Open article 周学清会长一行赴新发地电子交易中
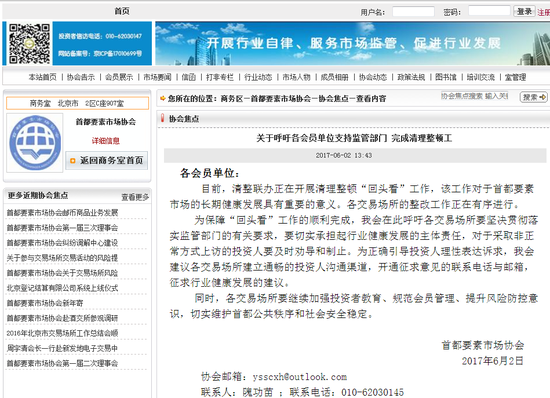This screenshot has height=398, width=550. pyautogui.click(x=62, y=348)
